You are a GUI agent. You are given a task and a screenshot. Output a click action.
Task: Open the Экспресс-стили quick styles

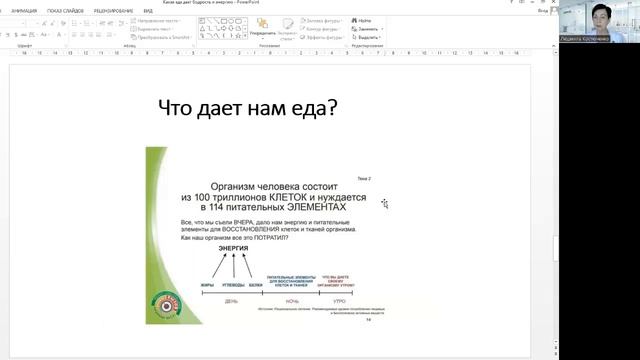[x=288, y=29]
